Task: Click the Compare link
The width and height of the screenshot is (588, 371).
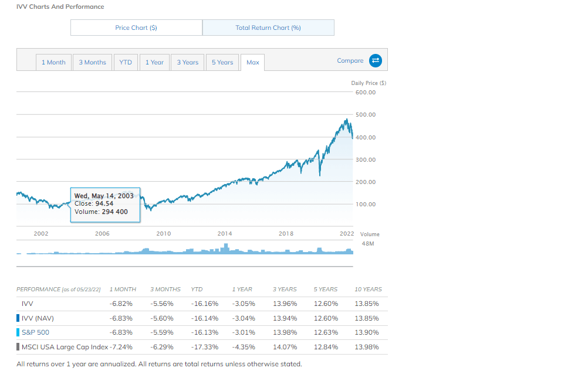Action: 350,60
